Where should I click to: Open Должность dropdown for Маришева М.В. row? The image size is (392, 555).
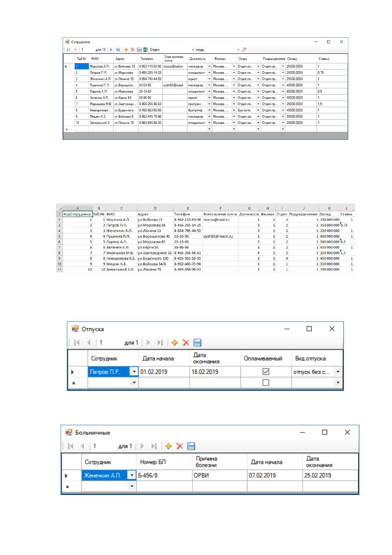[x=209, y=104]
